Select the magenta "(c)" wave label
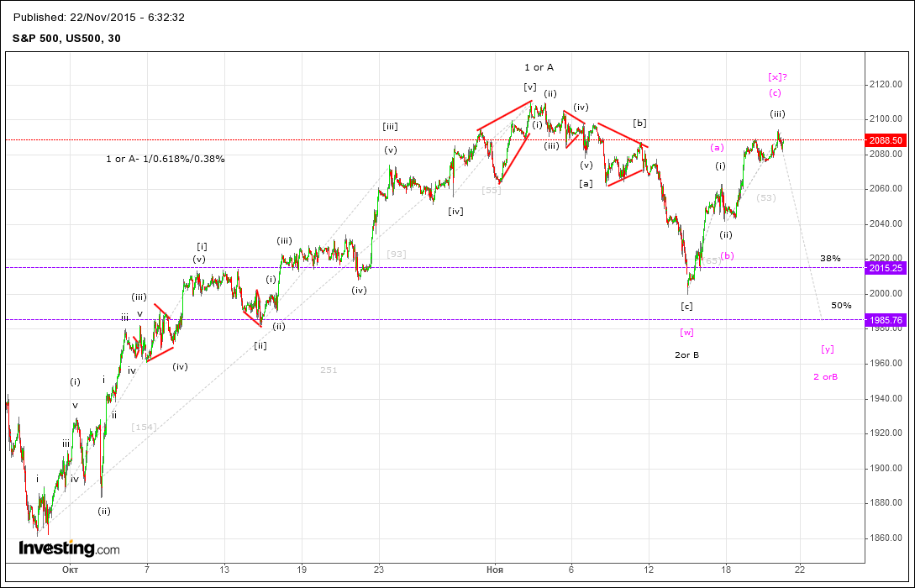 pyautogui.click(x=775, y=92)
